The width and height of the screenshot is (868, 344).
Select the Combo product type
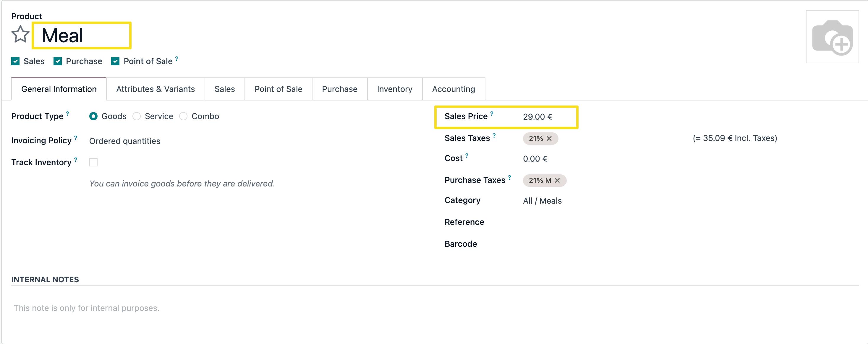pos(183,116)
